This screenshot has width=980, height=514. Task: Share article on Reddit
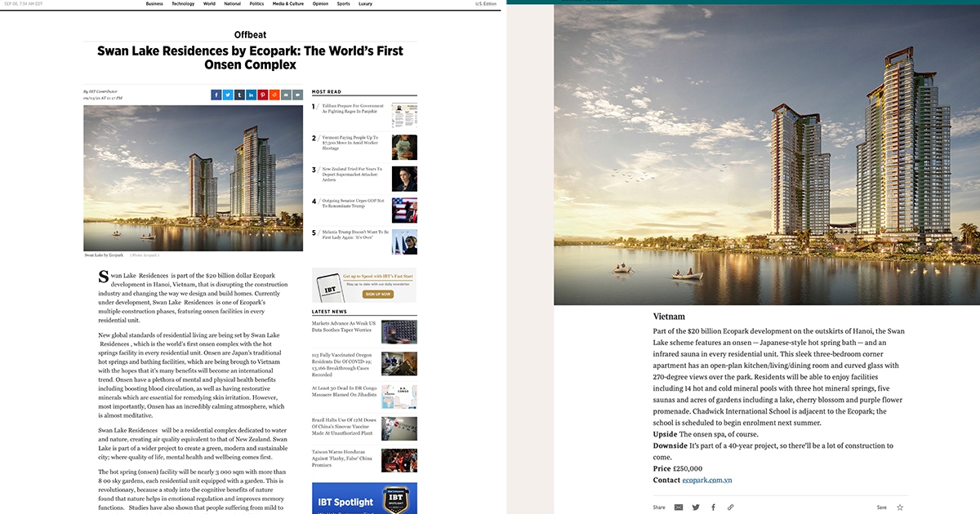(x=274, y=95)
